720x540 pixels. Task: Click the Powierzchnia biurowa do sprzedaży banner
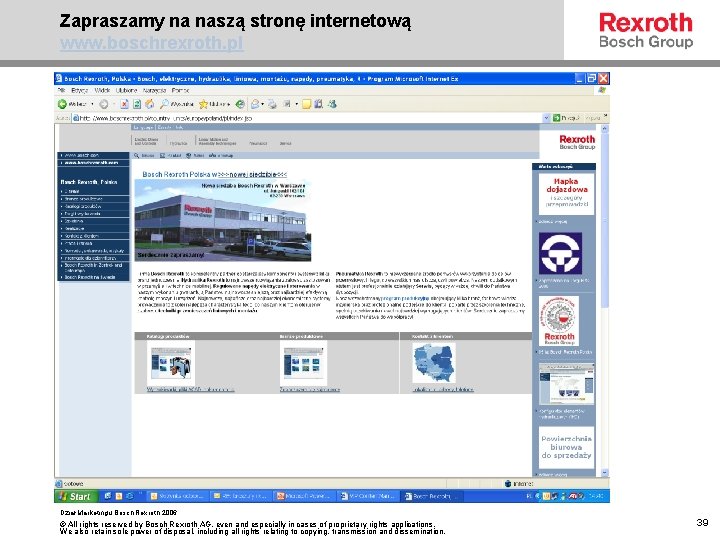[x=566, y=447]
